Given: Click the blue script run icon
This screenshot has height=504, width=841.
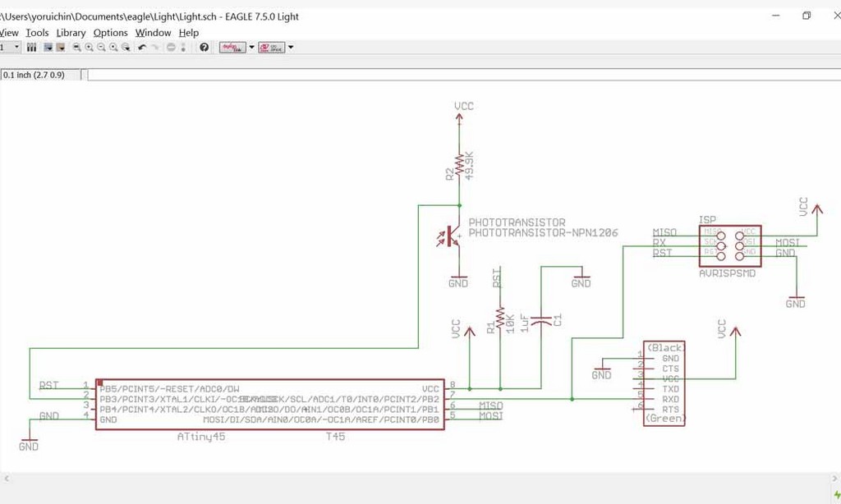Looking at the screenshot, I should [48, 47].
